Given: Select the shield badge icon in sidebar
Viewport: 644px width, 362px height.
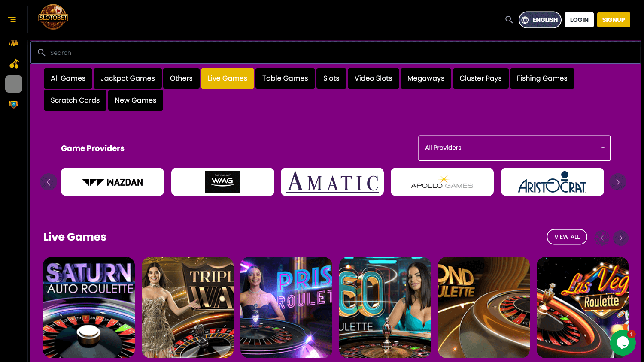Looking at the screenshot, I should click(x=13, y=104).
